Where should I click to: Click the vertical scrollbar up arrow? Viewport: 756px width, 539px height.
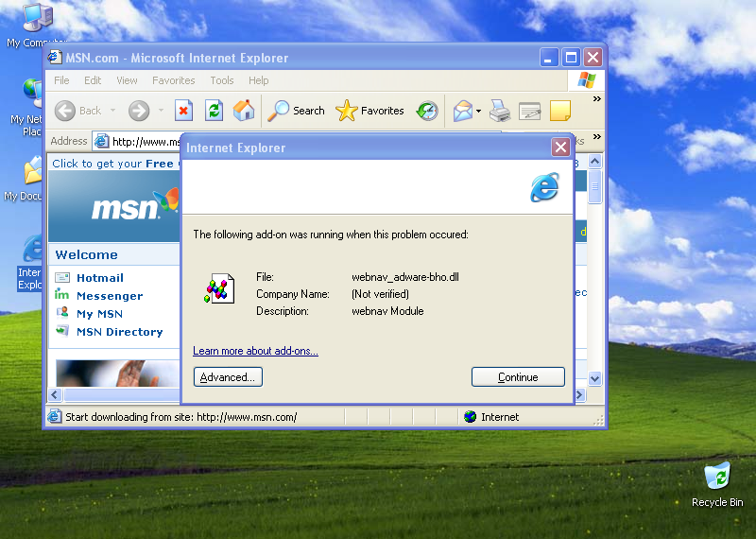pyautogui.click(x=595, y=161)
